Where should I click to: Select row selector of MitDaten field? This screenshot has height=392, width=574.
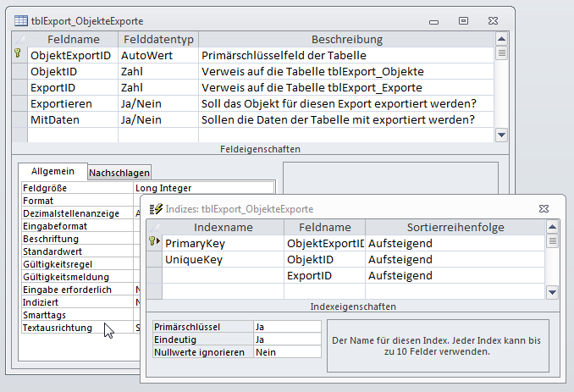(x=19, y=119)
